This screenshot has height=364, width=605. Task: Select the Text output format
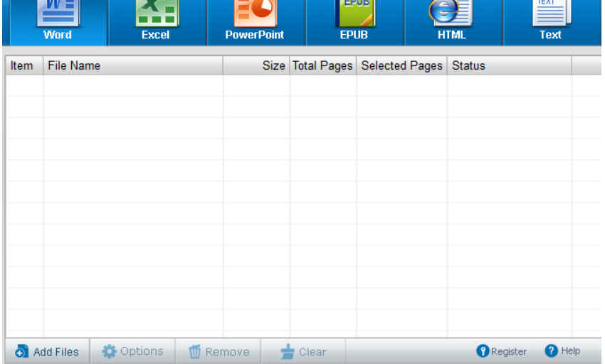551,21
